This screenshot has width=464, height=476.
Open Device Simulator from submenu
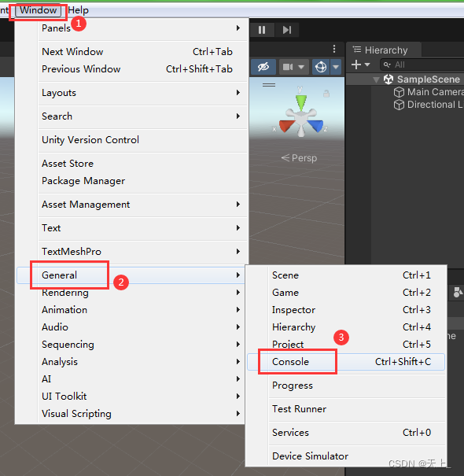346,456
